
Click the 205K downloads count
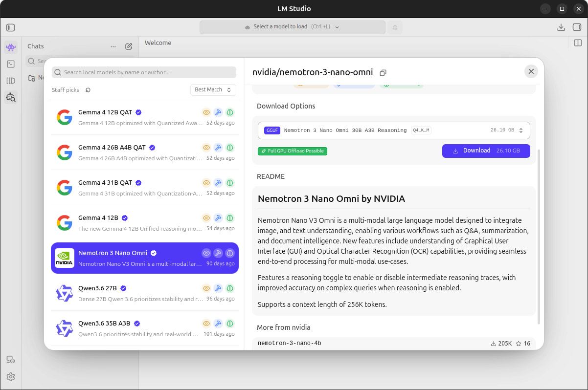point(501,344)
